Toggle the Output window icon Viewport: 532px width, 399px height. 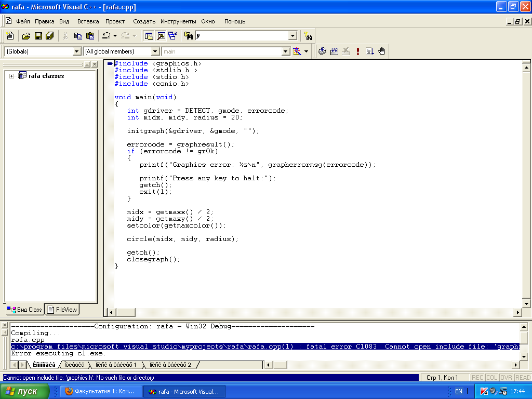tap(161, 36)
